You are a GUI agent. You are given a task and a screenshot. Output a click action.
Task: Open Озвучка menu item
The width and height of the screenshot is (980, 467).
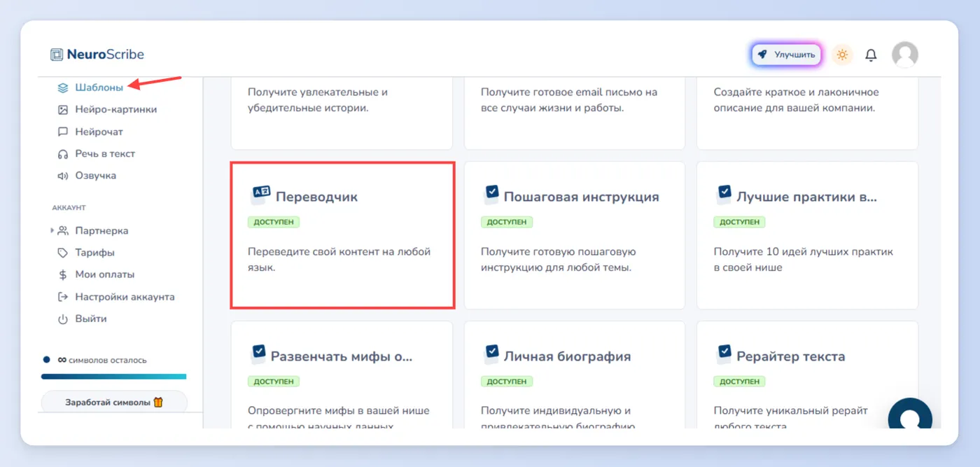(x=96, y=176)
